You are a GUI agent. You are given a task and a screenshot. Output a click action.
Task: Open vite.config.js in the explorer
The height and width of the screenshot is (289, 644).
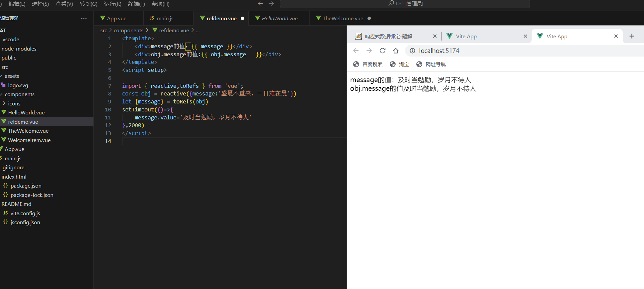[x=25, y=213]
